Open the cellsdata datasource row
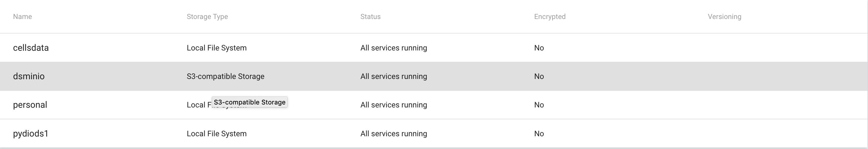Viewport: 868px width, 149px height. [x=31, y=48]
